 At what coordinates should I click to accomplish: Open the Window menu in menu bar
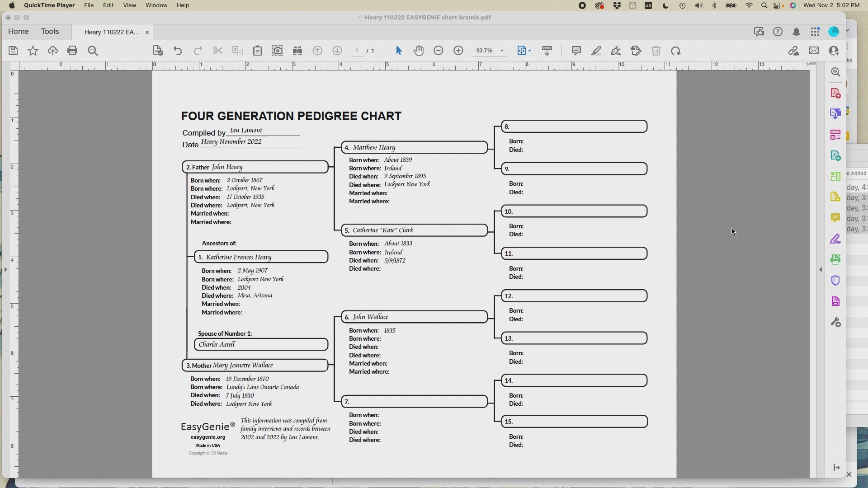(x=156, y=5)
